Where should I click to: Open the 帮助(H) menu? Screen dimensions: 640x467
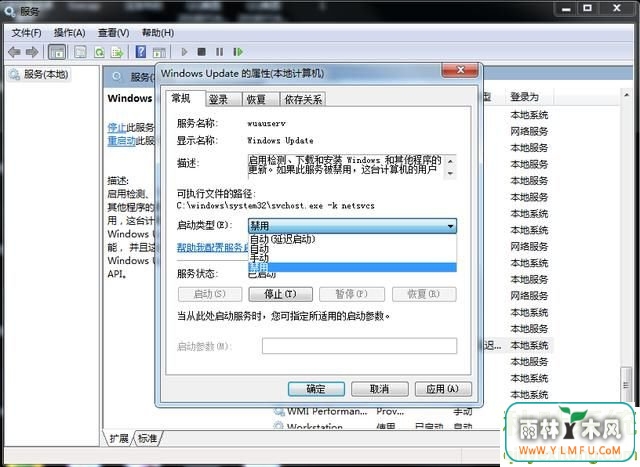click(x=158, y=33)
